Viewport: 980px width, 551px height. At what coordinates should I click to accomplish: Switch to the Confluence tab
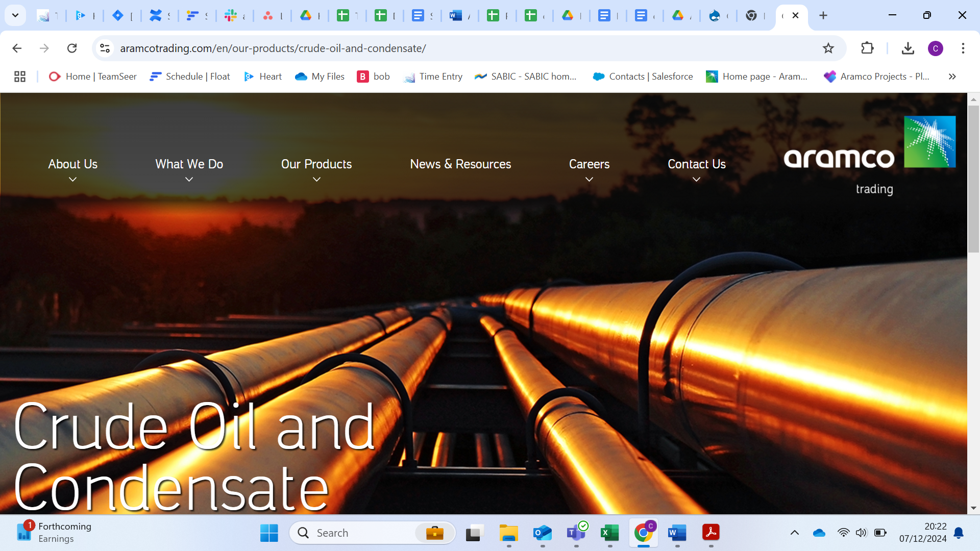156,16
